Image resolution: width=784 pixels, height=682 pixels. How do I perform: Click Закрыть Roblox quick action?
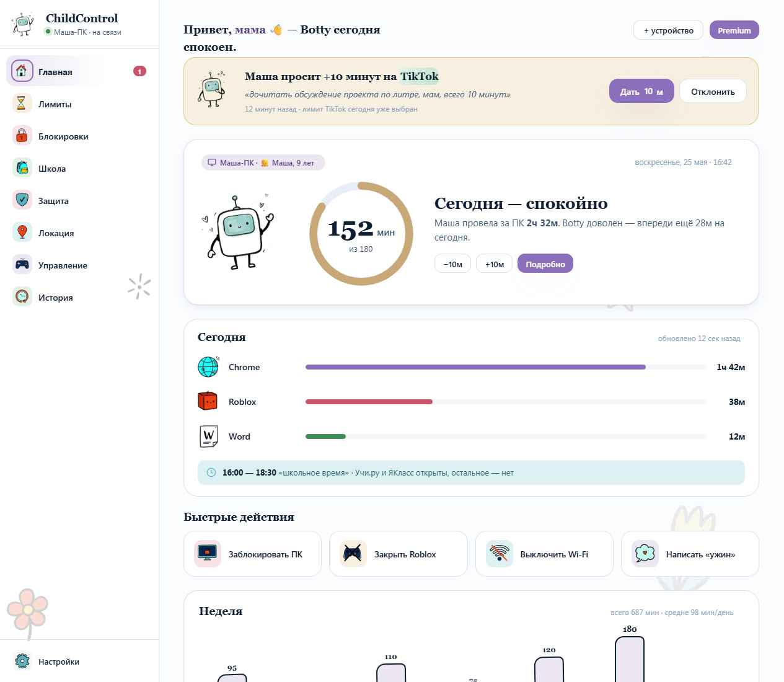coord(399,554)
